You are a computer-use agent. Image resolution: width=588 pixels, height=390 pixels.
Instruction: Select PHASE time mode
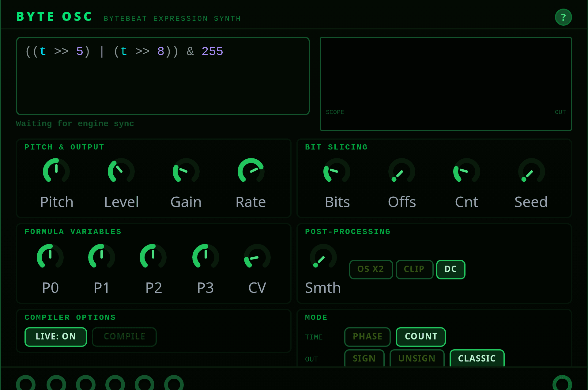point(367,337)
